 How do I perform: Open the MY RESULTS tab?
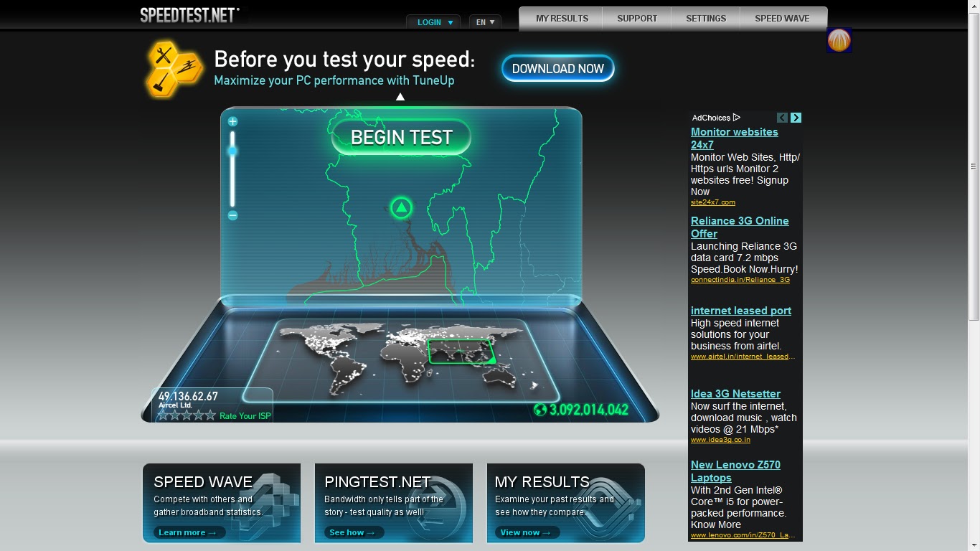click(x=562, y=19)
